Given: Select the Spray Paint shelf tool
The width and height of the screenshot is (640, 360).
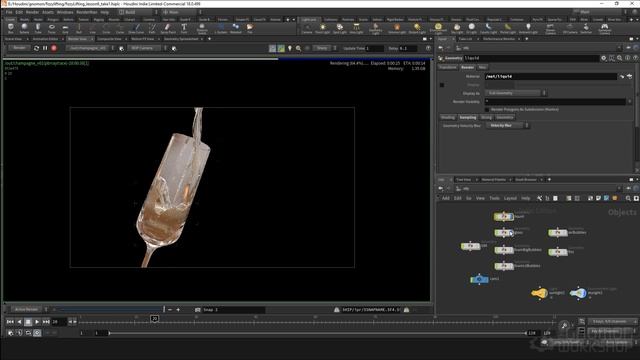Looking at the screenshot, I should click(x=168, y=28).
